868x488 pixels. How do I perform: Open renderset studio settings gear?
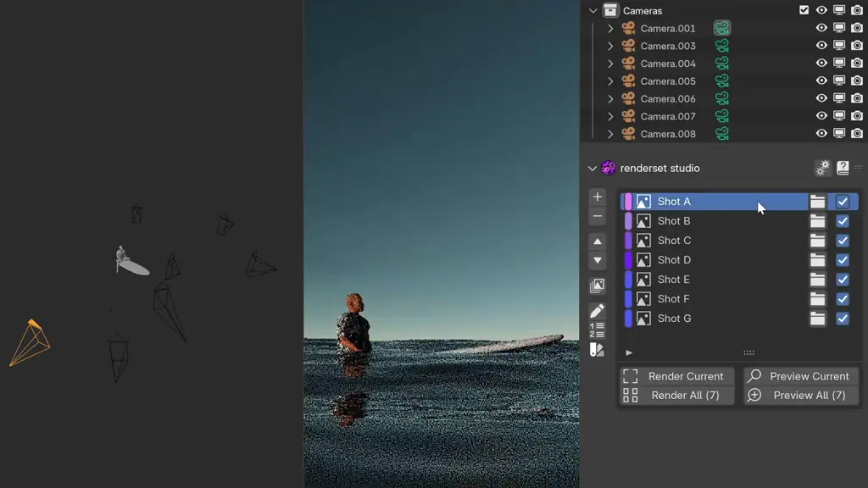(822, 168)
